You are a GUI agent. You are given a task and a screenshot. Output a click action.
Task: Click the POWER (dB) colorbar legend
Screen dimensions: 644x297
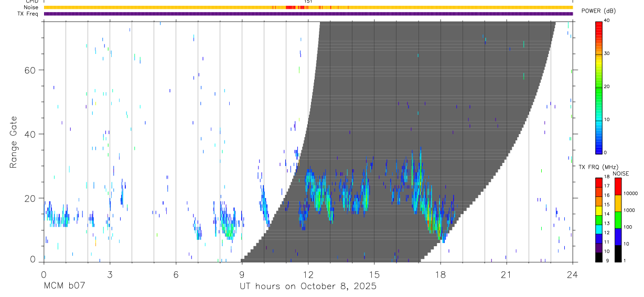(x=598, y=87)
